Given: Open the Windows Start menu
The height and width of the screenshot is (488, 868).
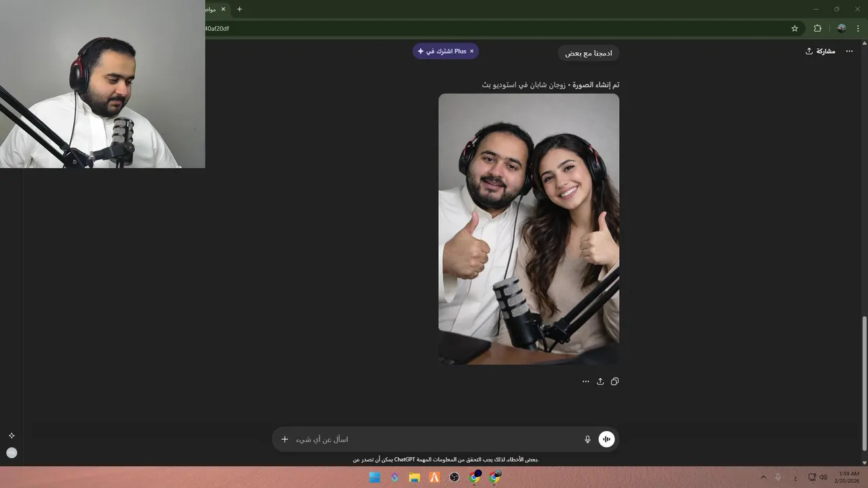Looking at the screenshot, I should [374, 478].
